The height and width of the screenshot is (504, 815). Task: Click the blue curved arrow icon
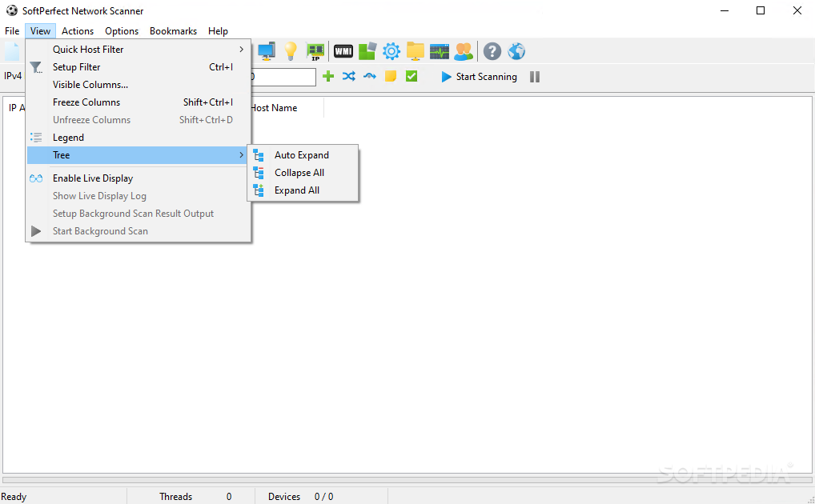(370, 76)
